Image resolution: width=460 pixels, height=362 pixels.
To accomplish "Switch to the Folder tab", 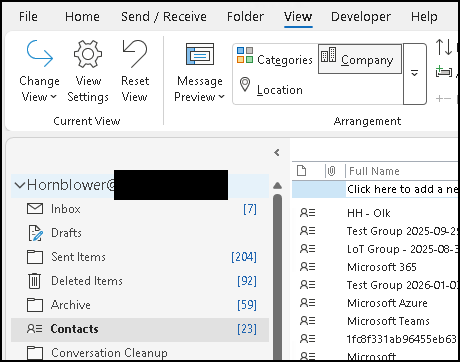I will click(245, 16).
